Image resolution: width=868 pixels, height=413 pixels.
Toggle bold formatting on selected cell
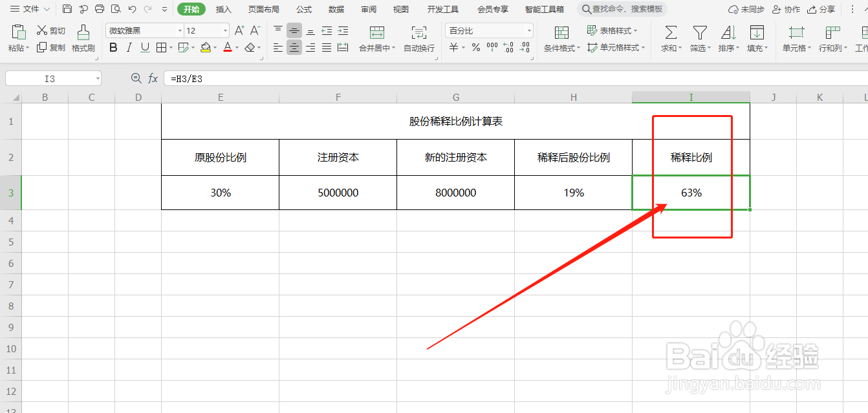[113, 47]
